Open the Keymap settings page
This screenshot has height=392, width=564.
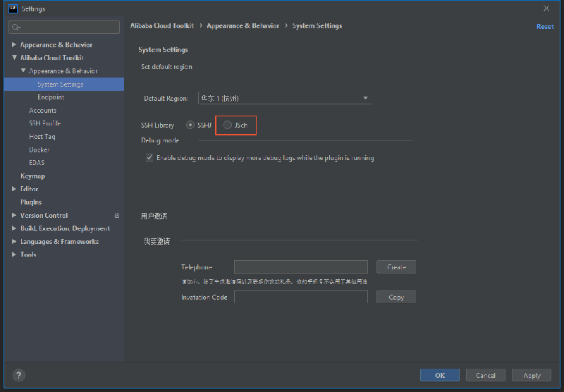32,176
